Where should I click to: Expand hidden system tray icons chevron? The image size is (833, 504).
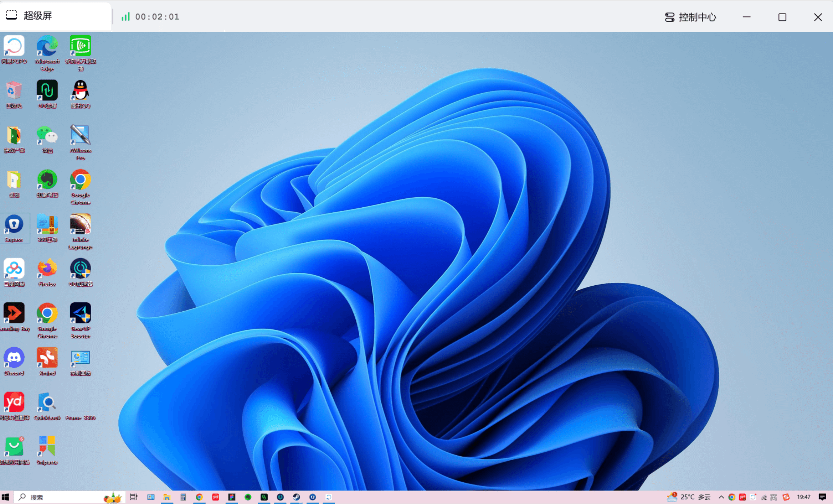[x=721, y=497]
